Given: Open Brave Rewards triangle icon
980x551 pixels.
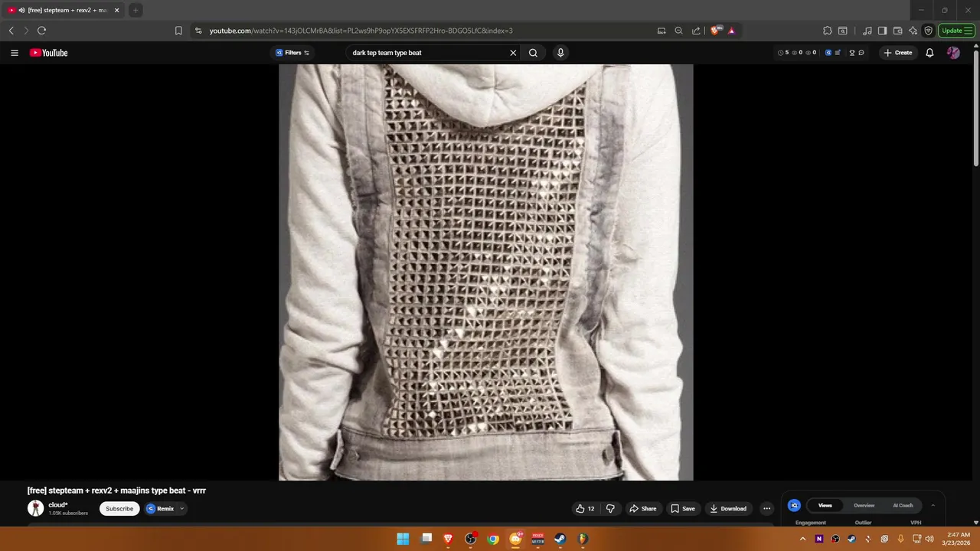Looking at the screenshot, I should [x=731, y=31].
